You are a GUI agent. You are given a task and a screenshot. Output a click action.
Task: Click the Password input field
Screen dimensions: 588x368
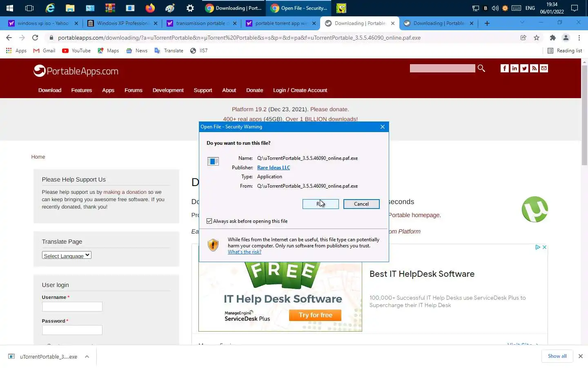click(72, 330)
